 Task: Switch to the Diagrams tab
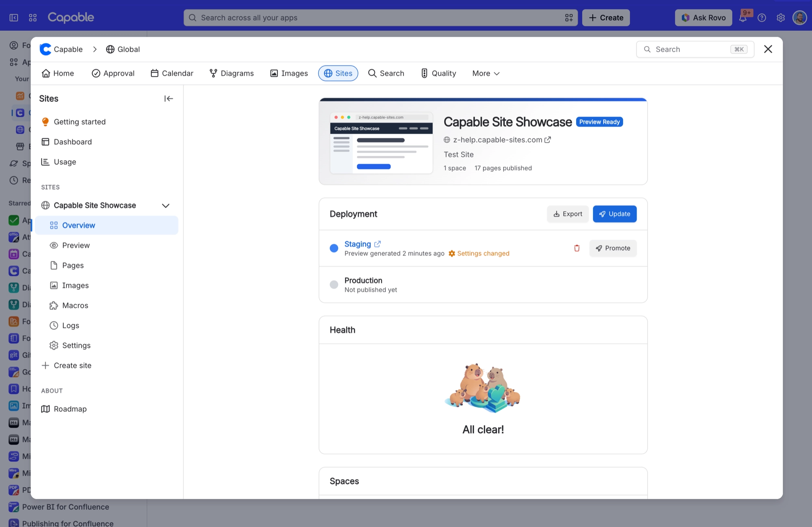tap(232, 73)
